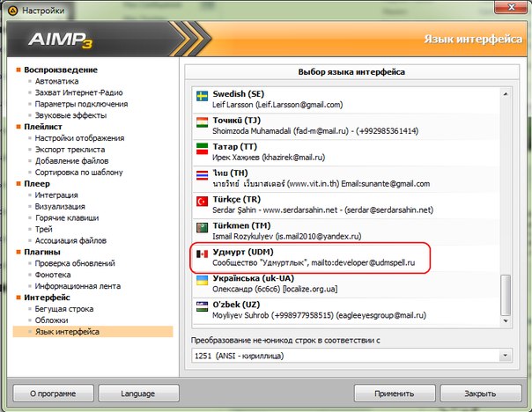Screen dimensions: 532x412
Task: Click the Swedish flag icon
Action: click(x=202, y=96)
